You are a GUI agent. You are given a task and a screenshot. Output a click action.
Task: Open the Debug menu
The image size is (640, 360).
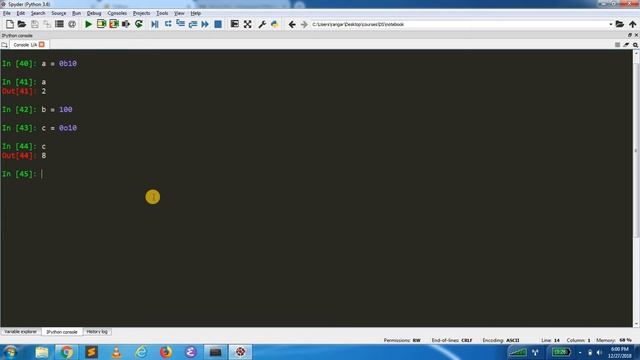click(x=94, y=13)
